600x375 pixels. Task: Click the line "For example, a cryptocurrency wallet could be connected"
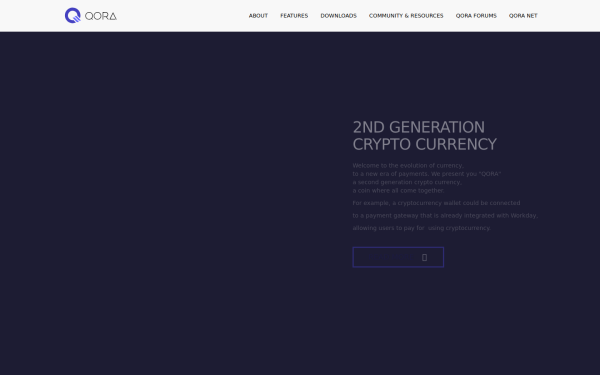pyautogui.click(x=436, y=203)
